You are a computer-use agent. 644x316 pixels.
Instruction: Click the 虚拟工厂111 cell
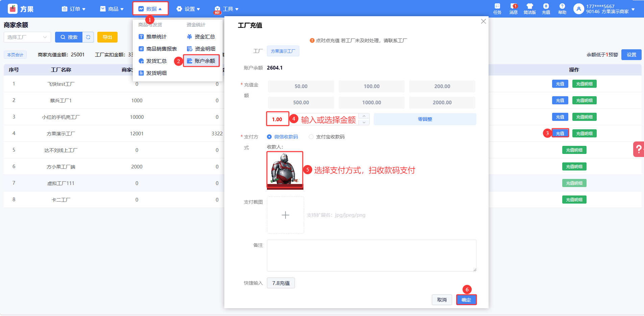pos(61,183)
